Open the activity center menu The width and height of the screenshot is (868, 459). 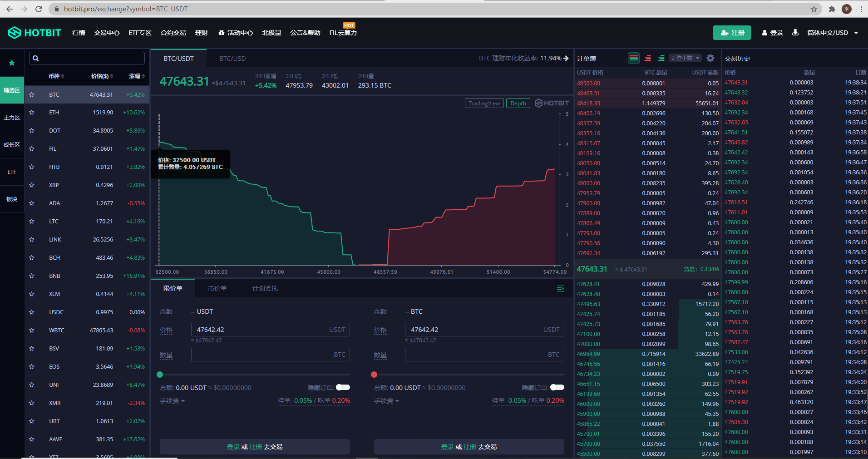point(236,33)
